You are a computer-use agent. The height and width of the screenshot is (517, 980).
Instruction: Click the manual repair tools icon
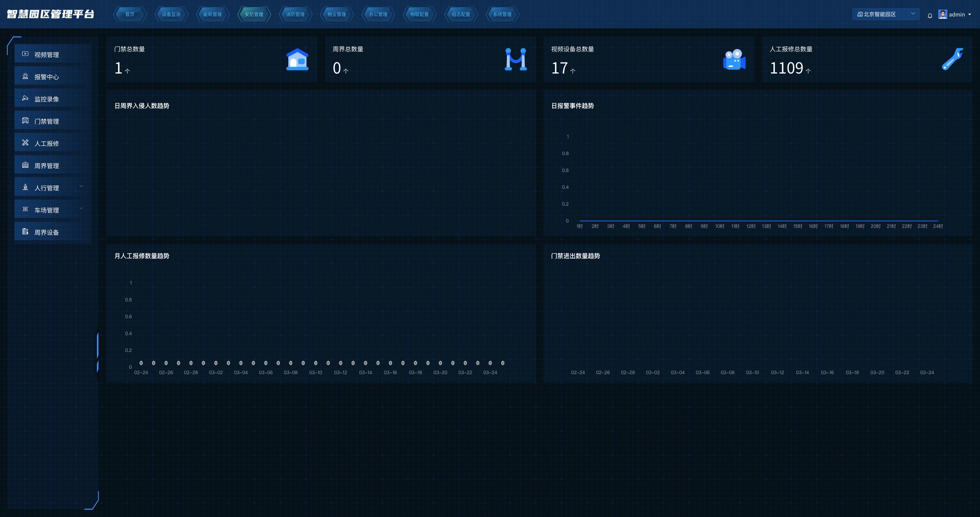pyautogui.click(x=25, y=143)
